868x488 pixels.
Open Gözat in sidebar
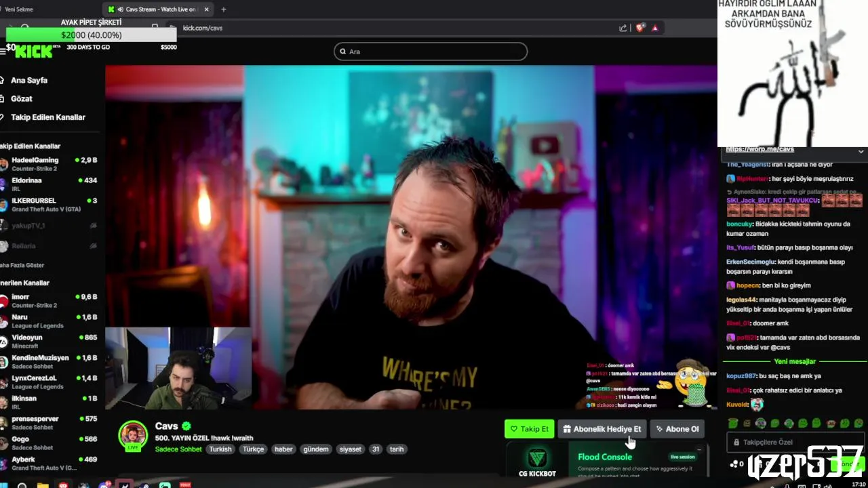(x=22, y=98)
